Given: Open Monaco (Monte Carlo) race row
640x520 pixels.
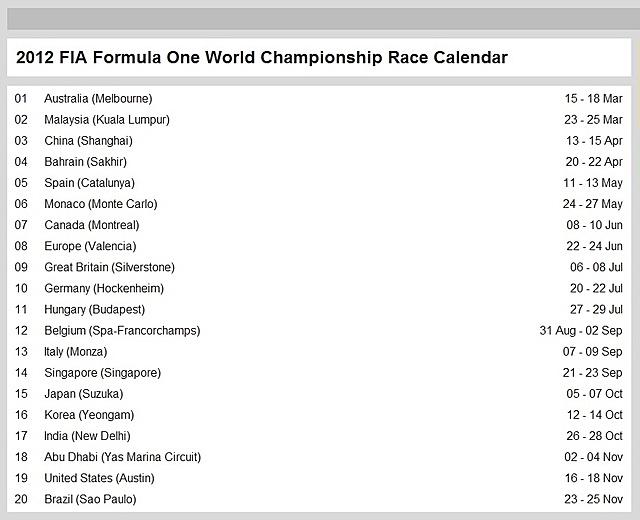Looking at the screenshot, I should point(319,204).
